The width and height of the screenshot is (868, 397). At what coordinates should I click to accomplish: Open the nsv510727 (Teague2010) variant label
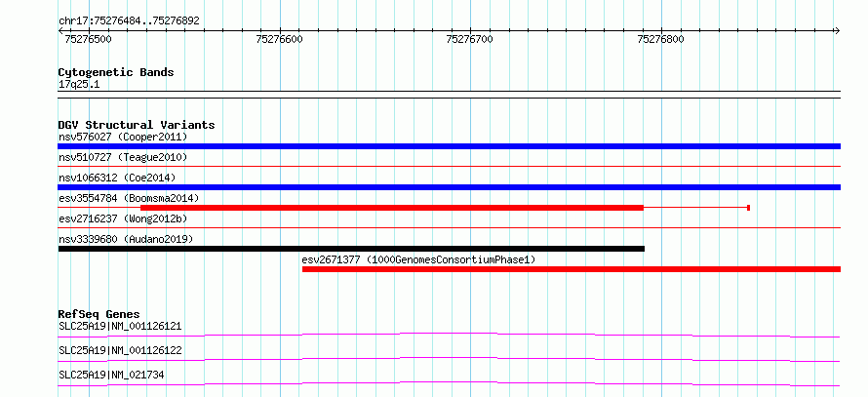[123, 157]
